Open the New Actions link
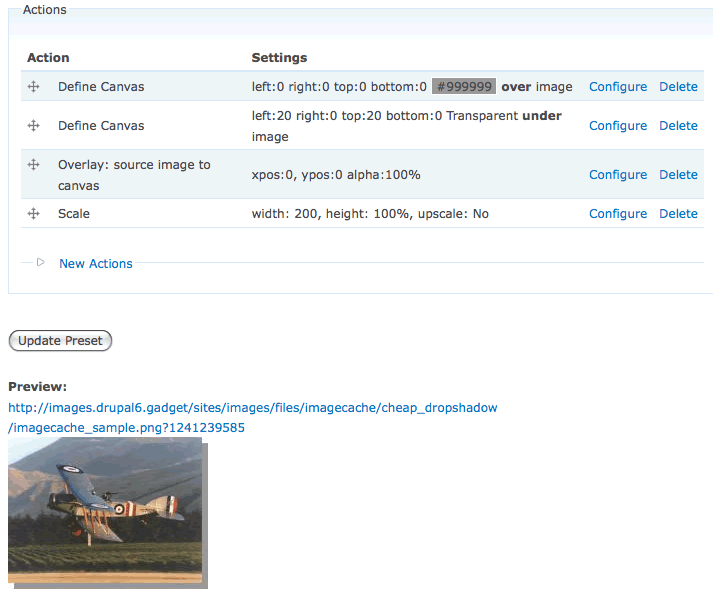 pyautogui.click(x=96, y=264)
